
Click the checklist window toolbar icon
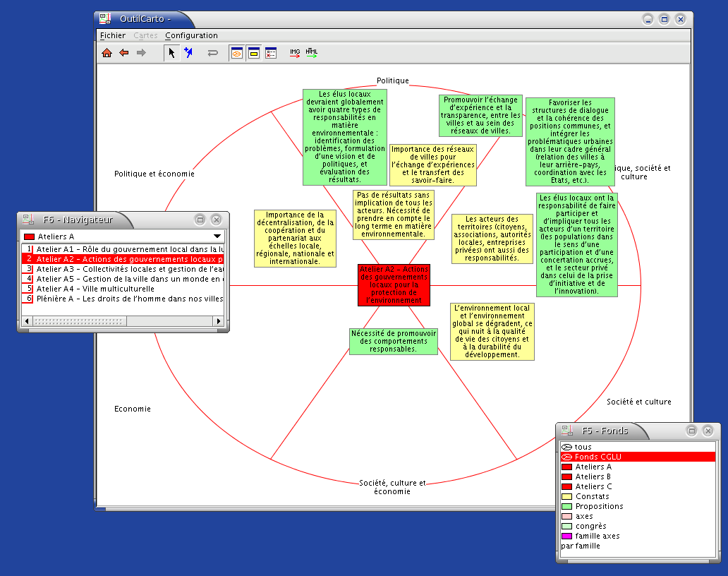[271, 53]
